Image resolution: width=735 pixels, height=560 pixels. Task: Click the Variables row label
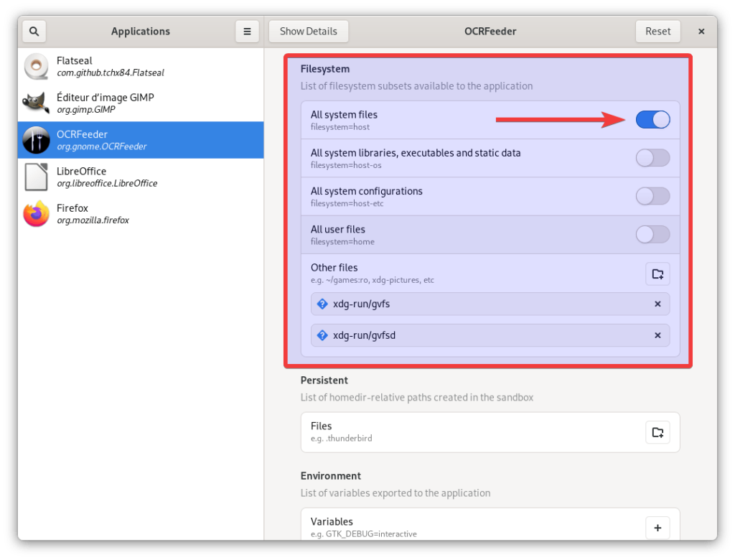(x=332, y=521)
